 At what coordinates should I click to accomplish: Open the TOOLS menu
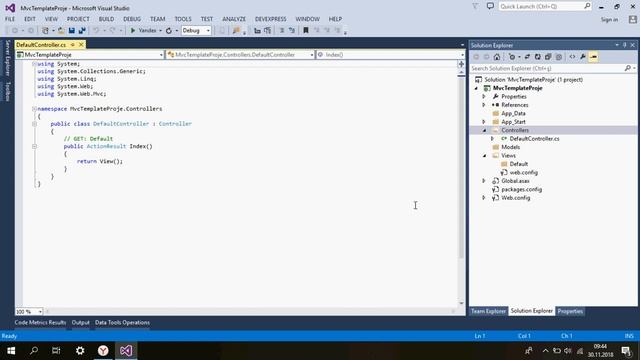click(x=183, y=19)
